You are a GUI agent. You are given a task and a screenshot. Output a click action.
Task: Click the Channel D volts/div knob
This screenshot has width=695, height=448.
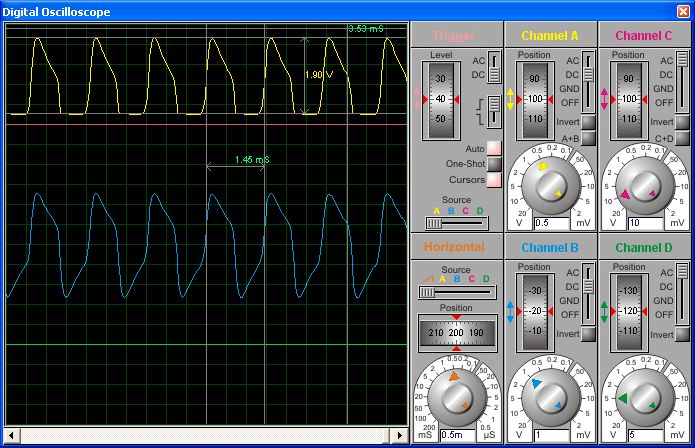click(645, 397)
